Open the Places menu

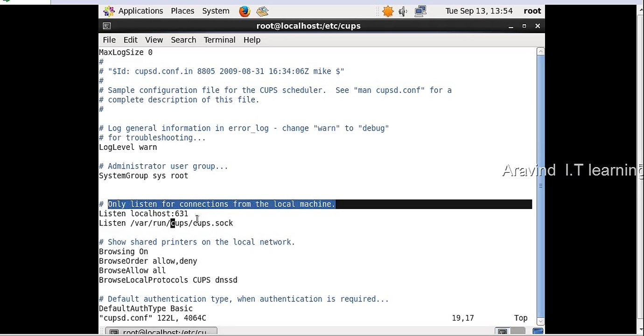tap(182, 11)
